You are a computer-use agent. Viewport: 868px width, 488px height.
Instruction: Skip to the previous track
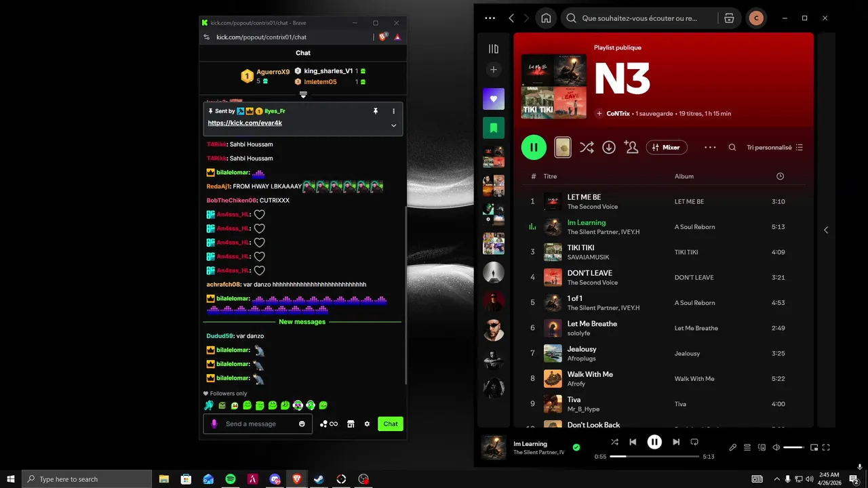tap(633, 442)
